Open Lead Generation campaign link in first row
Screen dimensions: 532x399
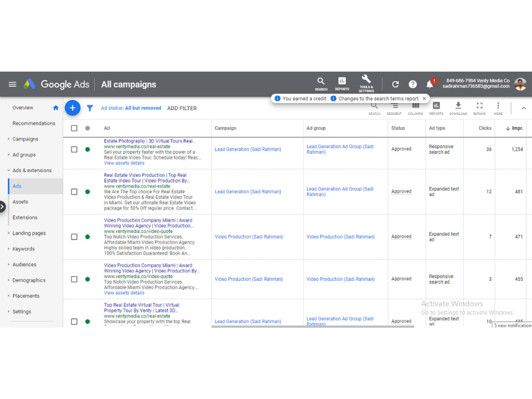[x=248, y=149]
